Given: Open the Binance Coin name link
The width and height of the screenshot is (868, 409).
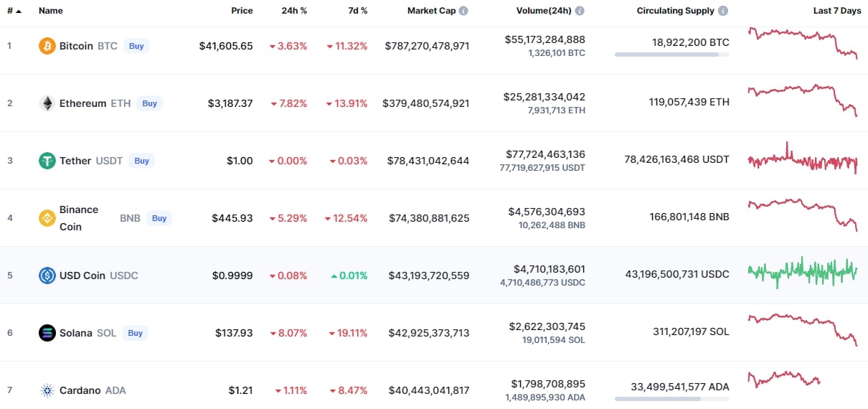Looking at the screenshot, I should [79, 218].
